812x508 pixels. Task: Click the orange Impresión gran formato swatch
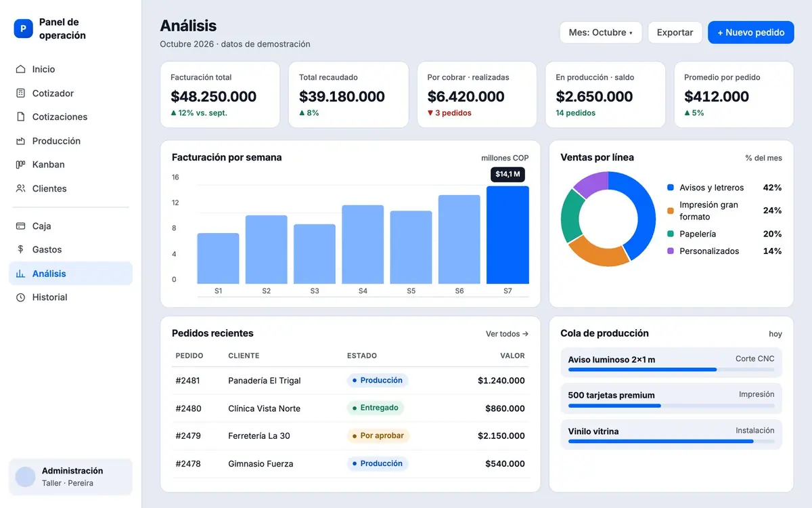click(671, 211)
